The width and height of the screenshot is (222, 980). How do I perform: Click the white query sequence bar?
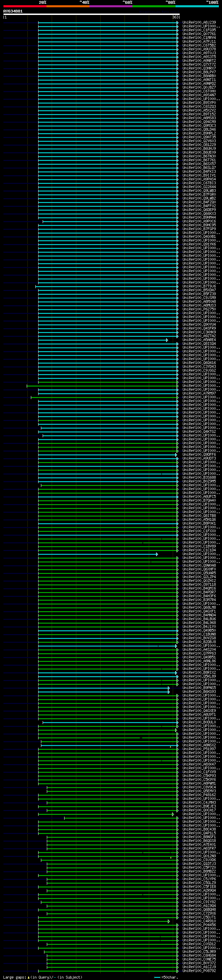[x=92, y=14]
